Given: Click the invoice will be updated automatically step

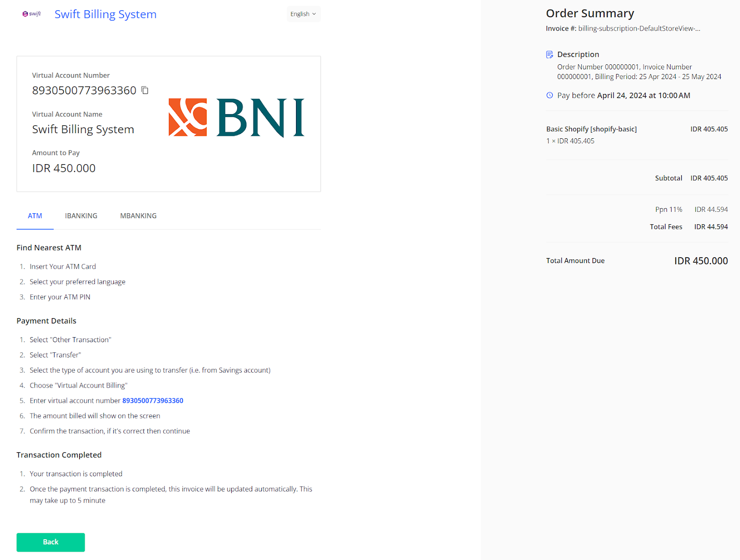Looking at the screenshot, I should click(171, 494).
